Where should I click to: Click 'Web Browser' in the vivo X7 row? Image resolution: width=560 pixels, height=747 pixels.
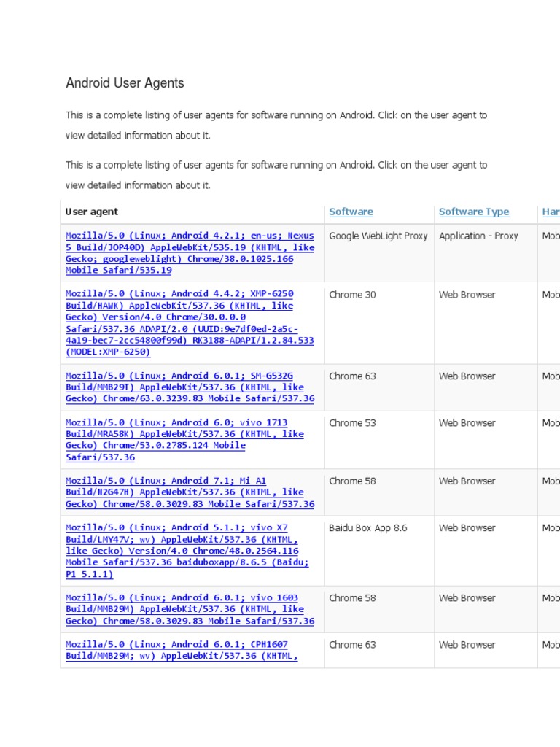[467, 528]
